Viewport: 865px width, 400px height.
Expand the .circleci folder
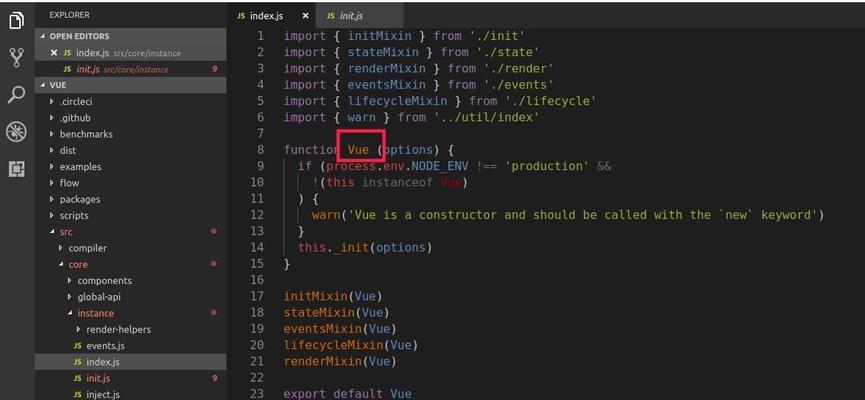(75, 102)
